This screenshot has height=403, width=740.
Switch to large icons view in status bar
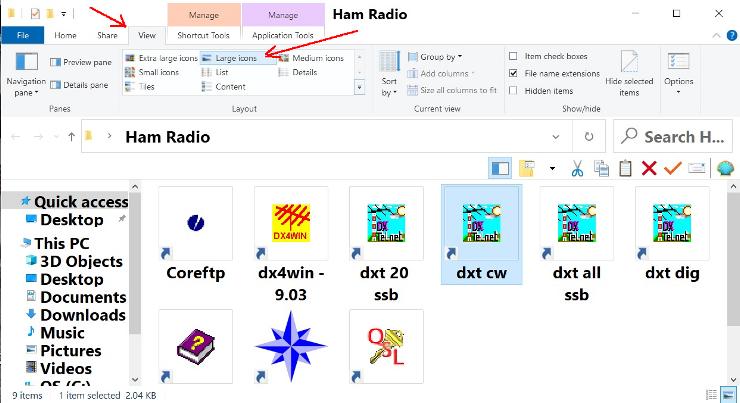pos(728,395)
